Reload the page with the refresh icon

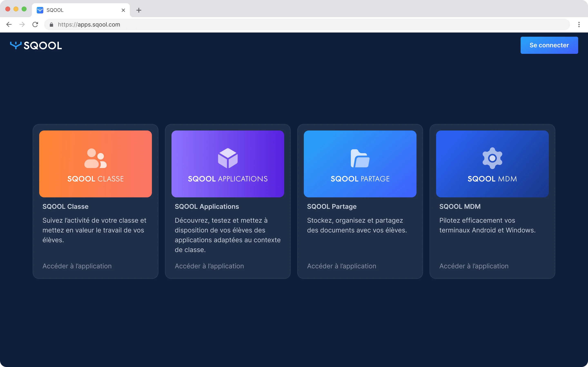point(35,24)
